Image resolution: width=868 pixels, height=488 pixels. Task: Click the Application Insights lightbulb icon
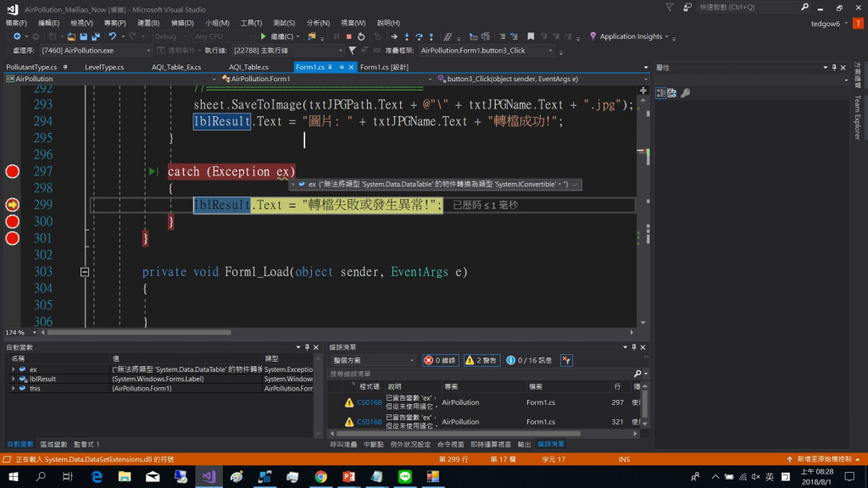593,36
